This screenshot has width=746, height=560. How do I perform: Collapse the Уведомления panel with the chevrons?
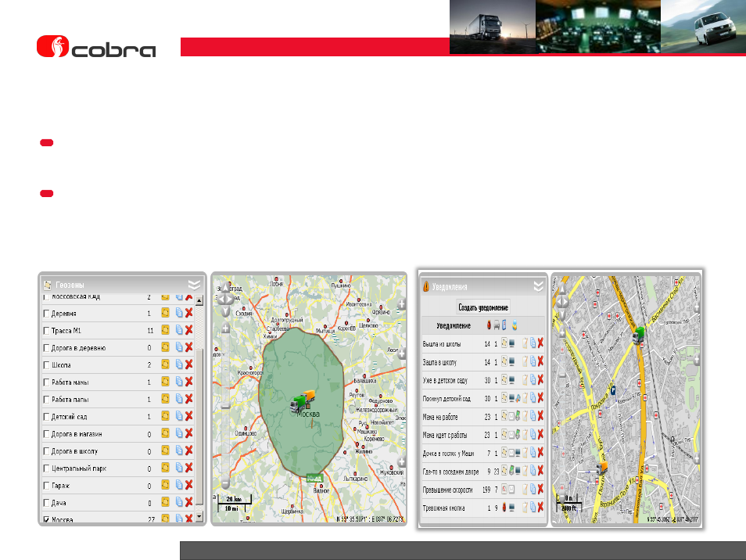pos(538,286)
